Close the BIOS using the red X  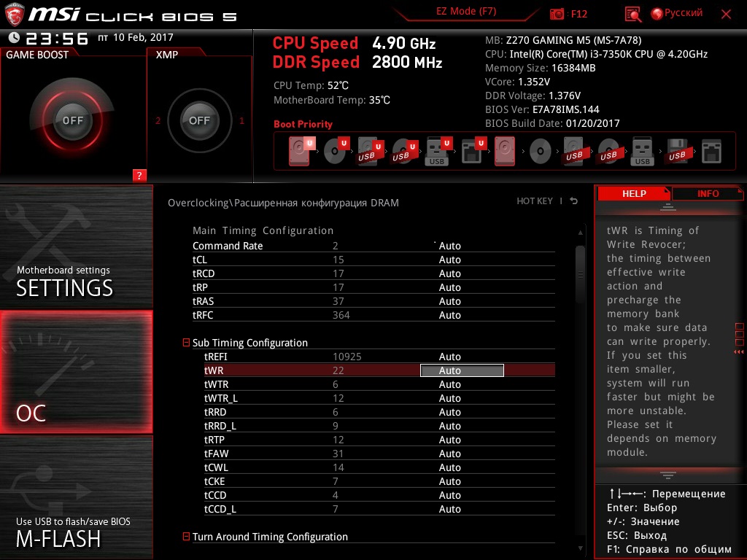click(x=726, y=15)
